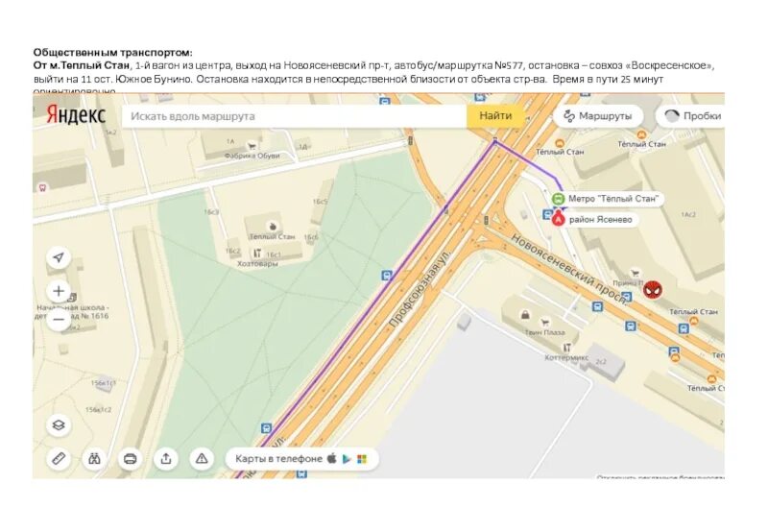Click the fork-knife icon above Коттермикс
This screenshot has height=532, width=768.
coord(566,348)
